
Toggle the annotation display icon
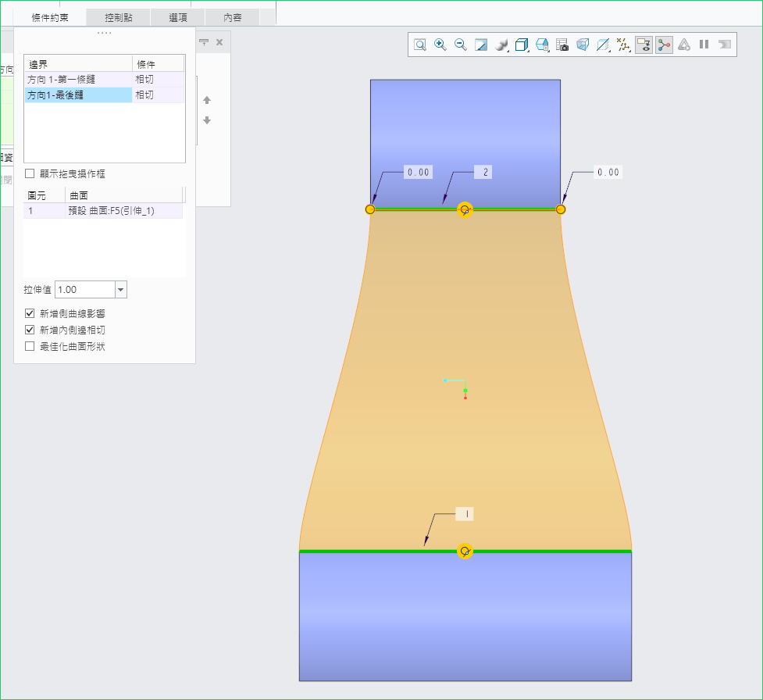(x=644, y=45)
